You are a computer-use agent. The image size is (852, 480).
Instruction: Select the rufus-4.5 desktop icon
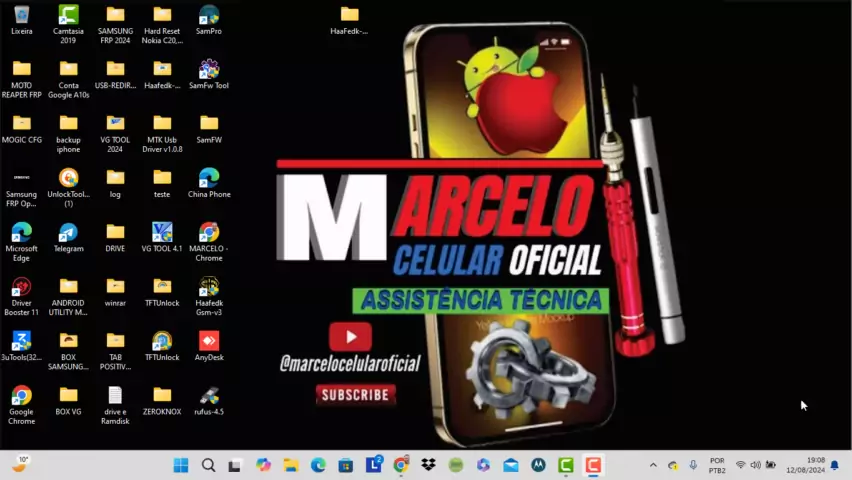tap(209, 396)
